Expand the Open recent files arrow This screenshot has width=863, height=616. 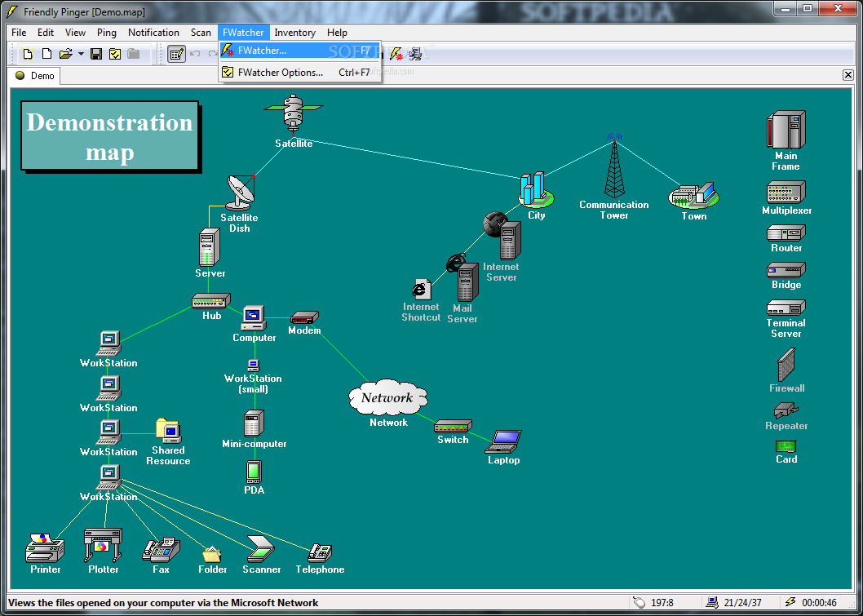click(81, 54)
